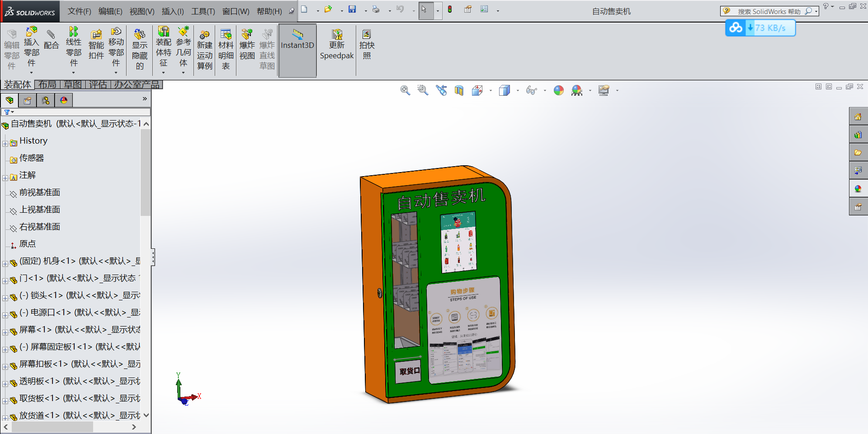Take a Snapshot (拍快照)

click(x=367, y=44)
